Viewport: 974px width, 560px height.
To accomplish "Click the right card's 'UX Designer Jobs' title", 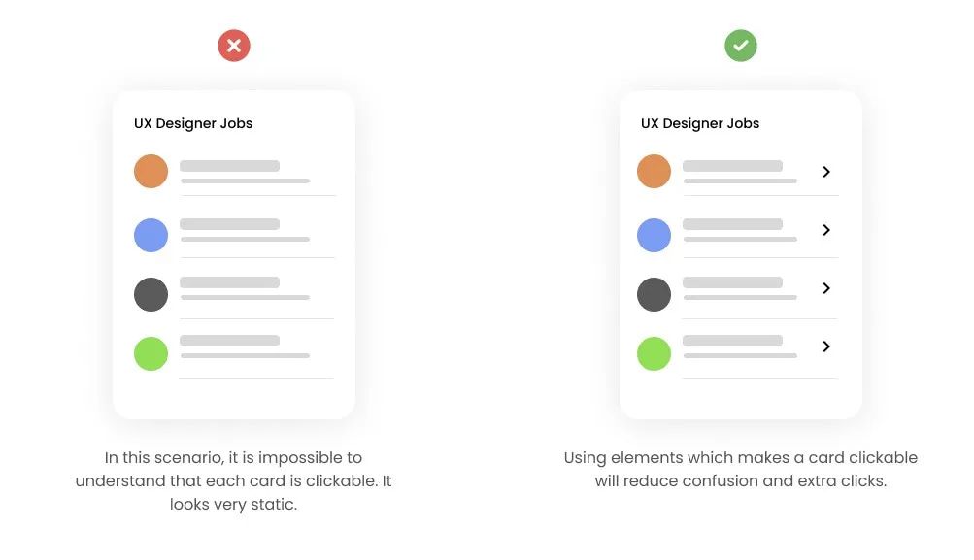I will tap(700, 123).
